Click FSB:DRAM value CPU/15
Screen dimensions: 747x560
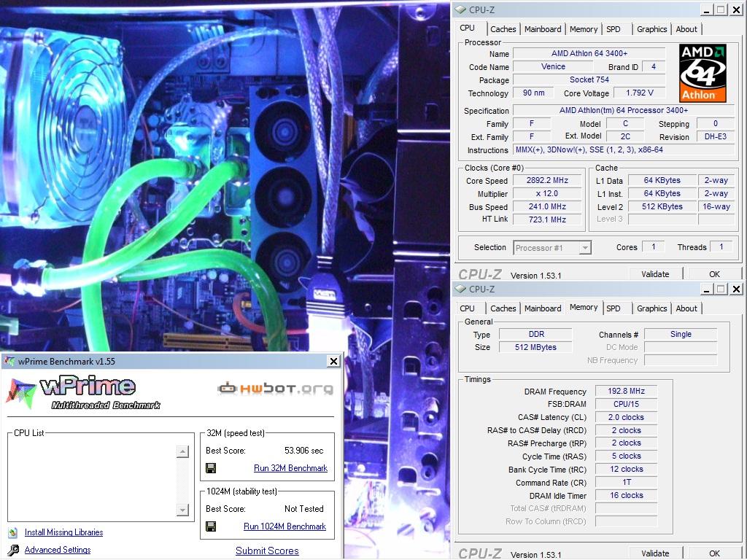(626, 404)
